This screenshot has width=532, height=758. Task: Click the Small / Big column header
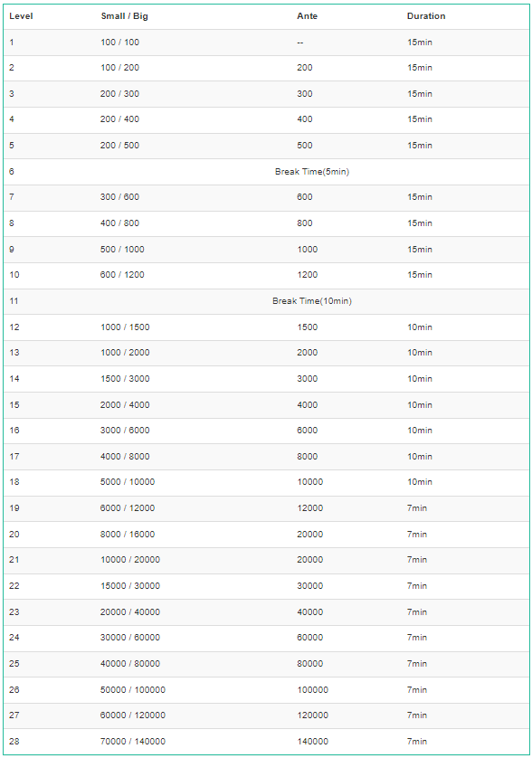point(124,16)
